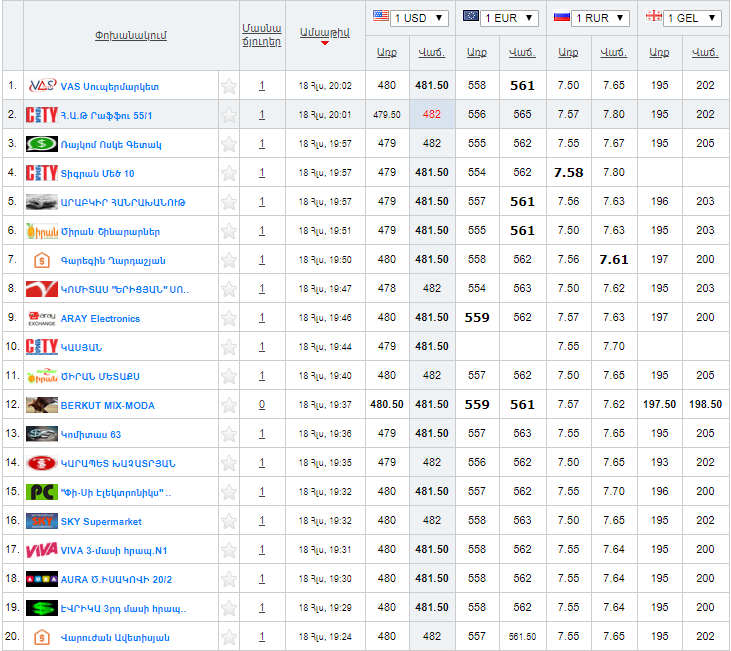Open the 1 EUR currency dropdown

click(509, 18)
